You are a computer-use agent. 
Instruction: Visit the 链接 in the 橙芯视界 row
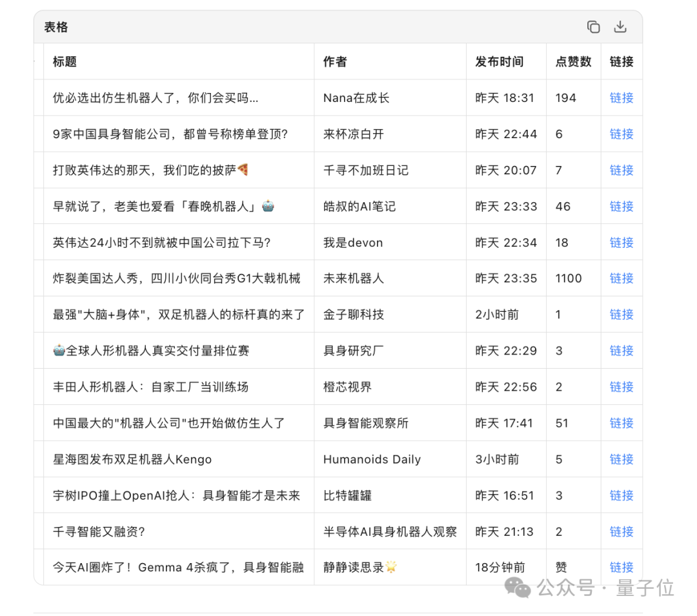[x=621, y=387]
